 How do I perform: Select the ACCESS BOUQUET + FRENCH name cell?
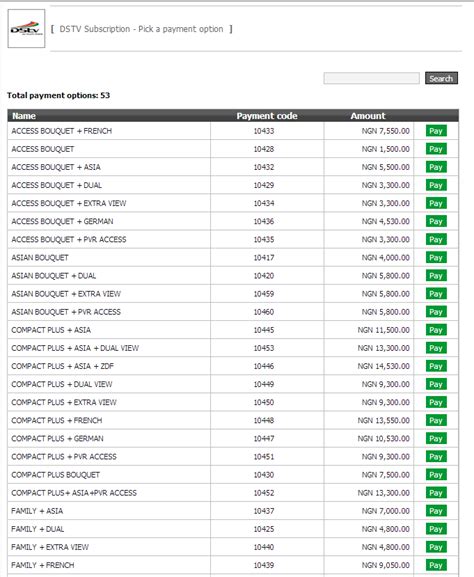coord(109,131)
